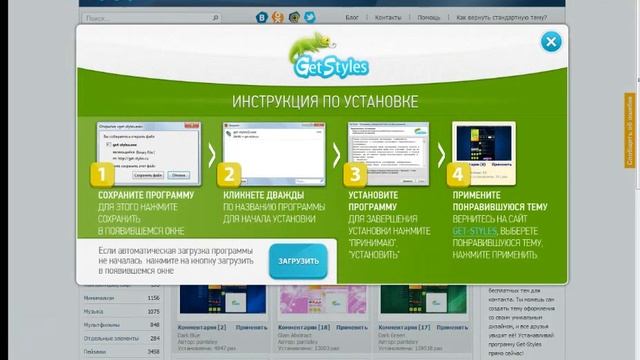Open the Dark Green theme preview image
Screen dimensions: 640x360
tap(423, 299)
